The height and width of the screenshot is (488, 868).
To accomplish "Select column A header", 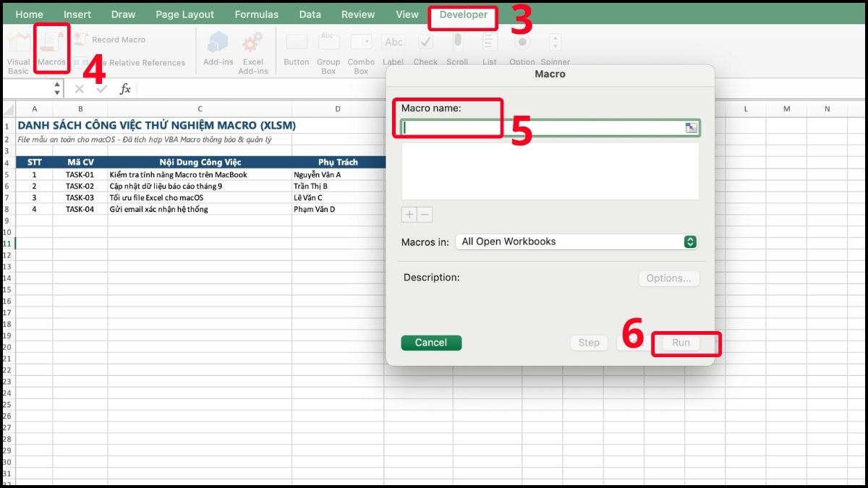I will coord(34,109).
